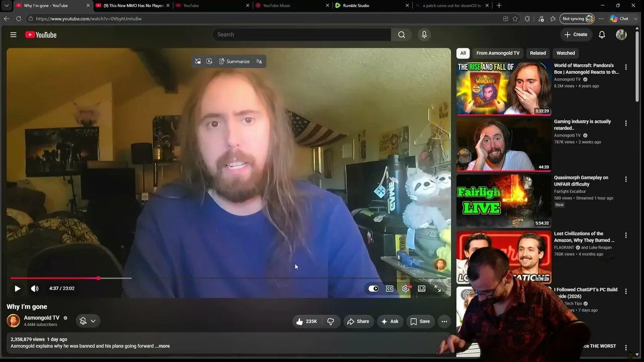The height and width of the screenshot is (362, 644).
Task: Click the video progress bar
Action: pyautogui.click(x=229, y=278)
